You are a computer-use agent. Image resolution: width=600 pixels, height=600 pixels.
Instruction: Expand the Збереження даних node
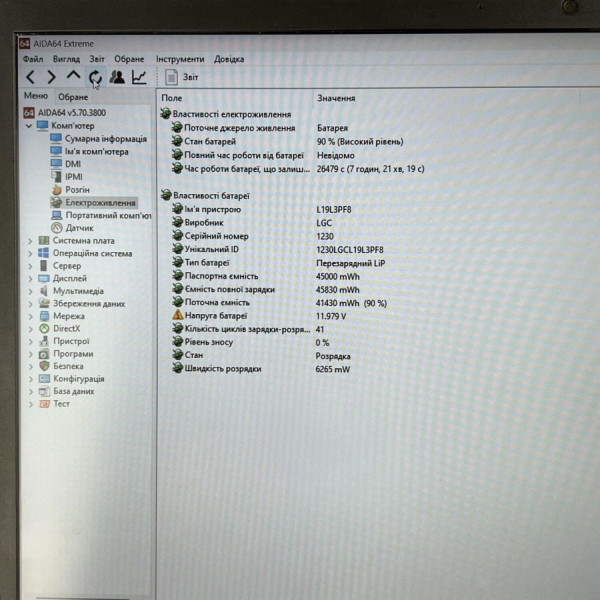pos(30,304)
